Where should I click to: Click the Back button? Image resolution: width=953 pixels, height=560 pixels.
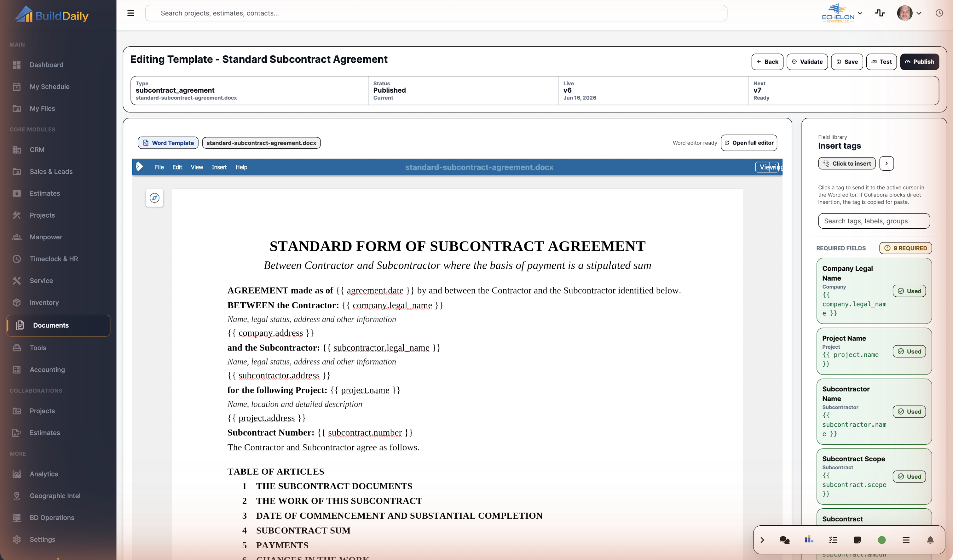tap(767, 62)
